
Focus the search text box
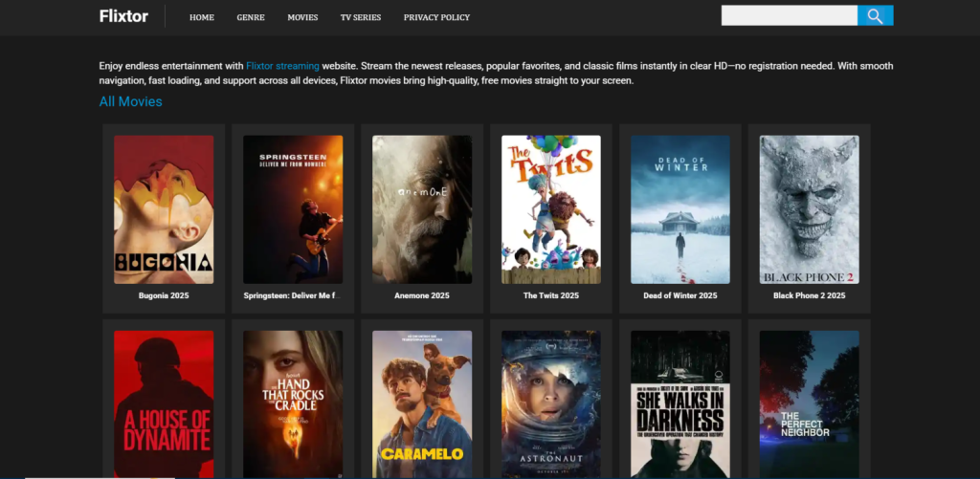click(790, 15)
